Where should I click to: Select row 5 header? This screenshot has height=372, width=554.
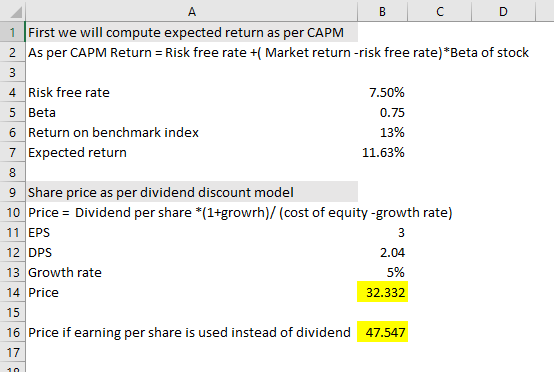(x=12, y=113)
